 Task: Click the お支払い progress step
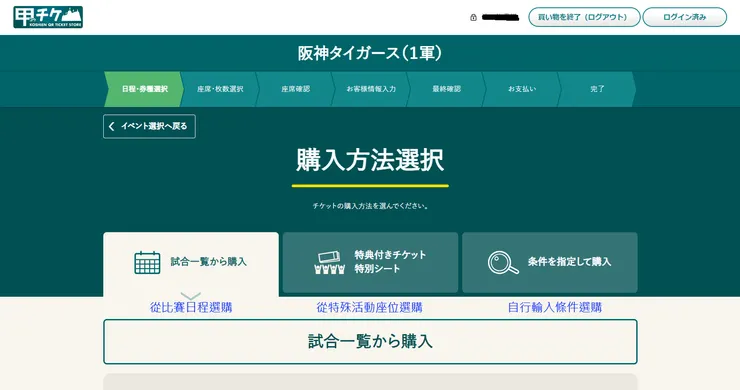(522, 89)
